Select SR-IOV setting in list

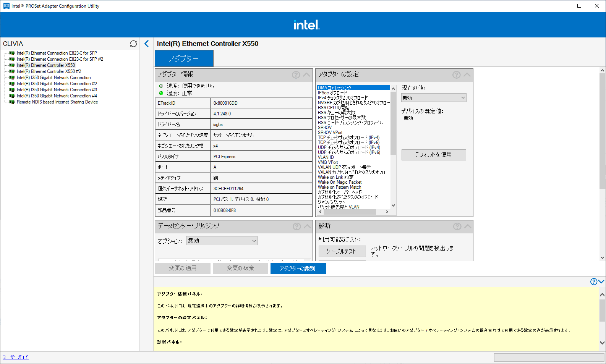[x=325, y=128]
